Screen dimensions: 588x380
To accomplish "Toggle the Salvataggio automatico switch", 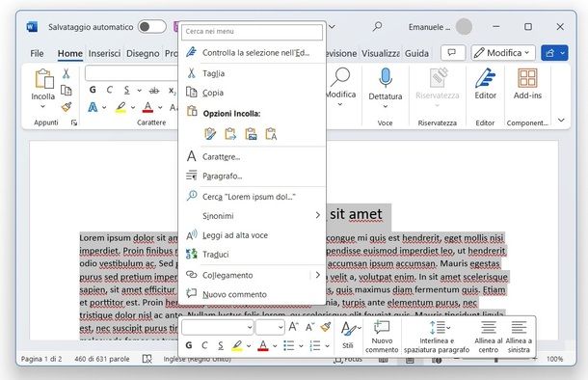I will 152,27.
